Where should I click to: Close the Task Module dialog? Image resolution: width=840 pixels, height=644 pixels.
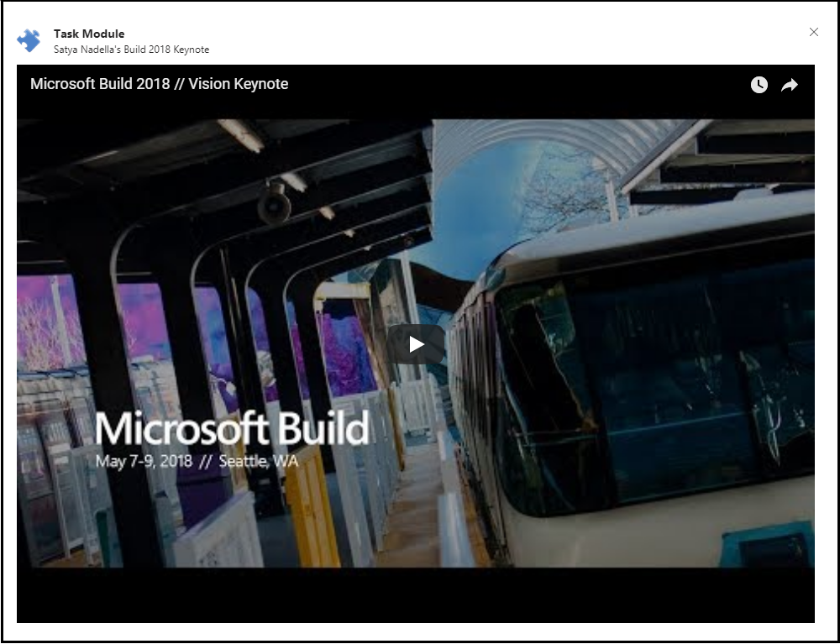(814, 32)
